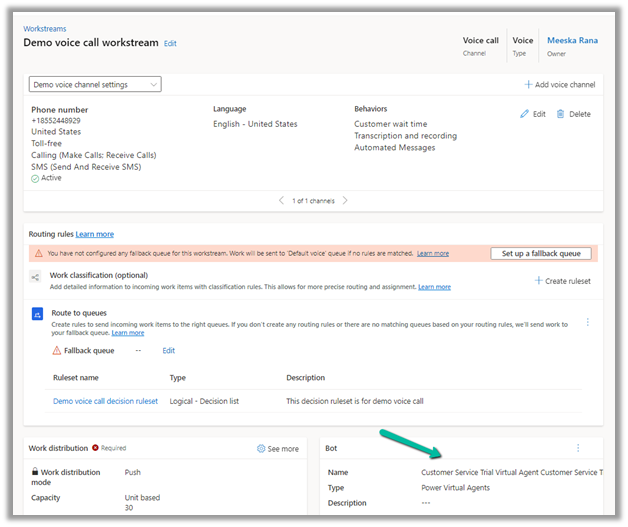Screen dimensions: 628x527
Task: Open the Workstreams breadcrumb link
Action: 45,29
